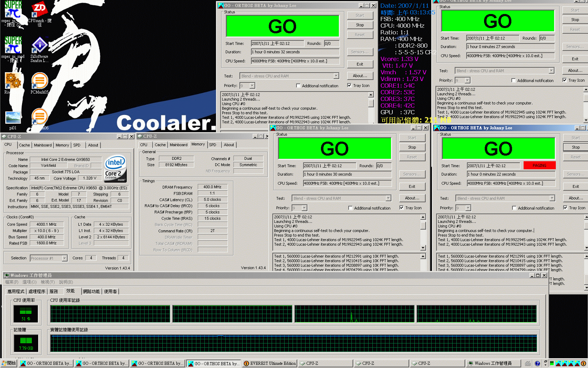Switch to EVEREST Ultimate Edition in taskbar
588x368 pixels.
[269, 363]
